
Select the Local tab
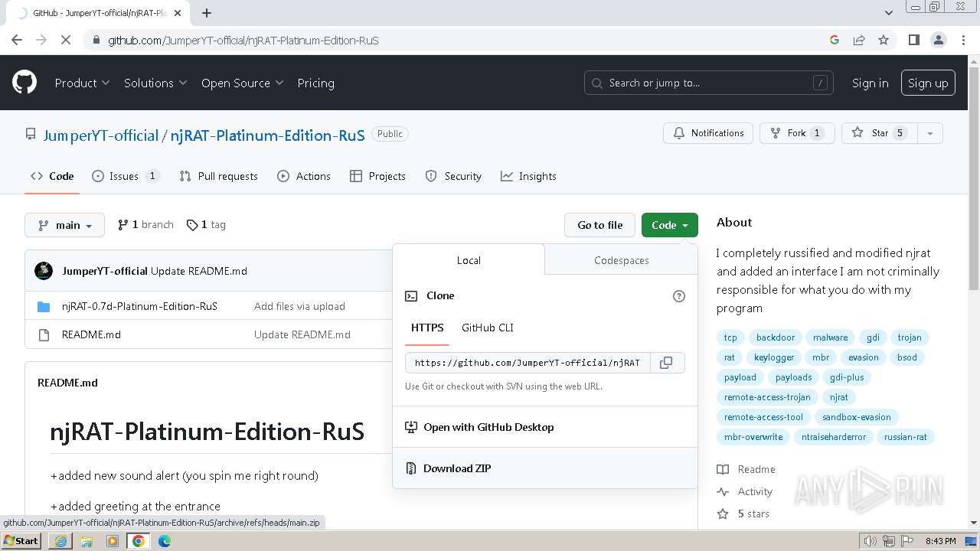pyautogui.click(x=469, y=260)
